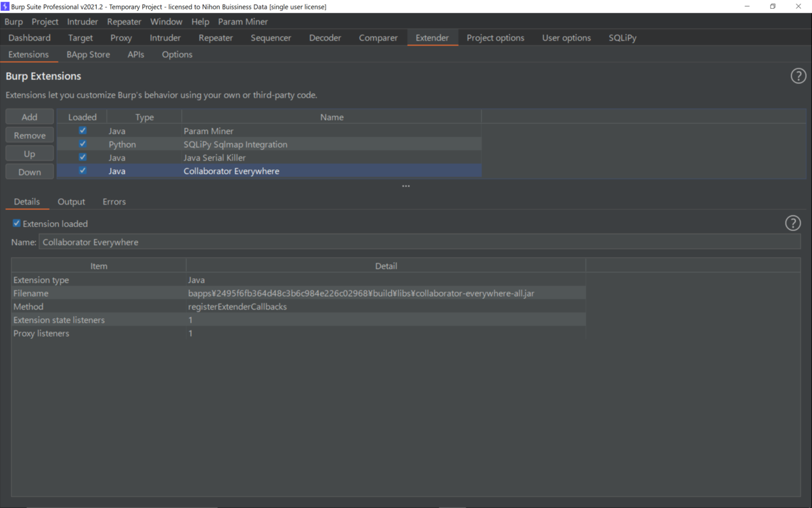Click the Filename row label

(x=30, y=293)
